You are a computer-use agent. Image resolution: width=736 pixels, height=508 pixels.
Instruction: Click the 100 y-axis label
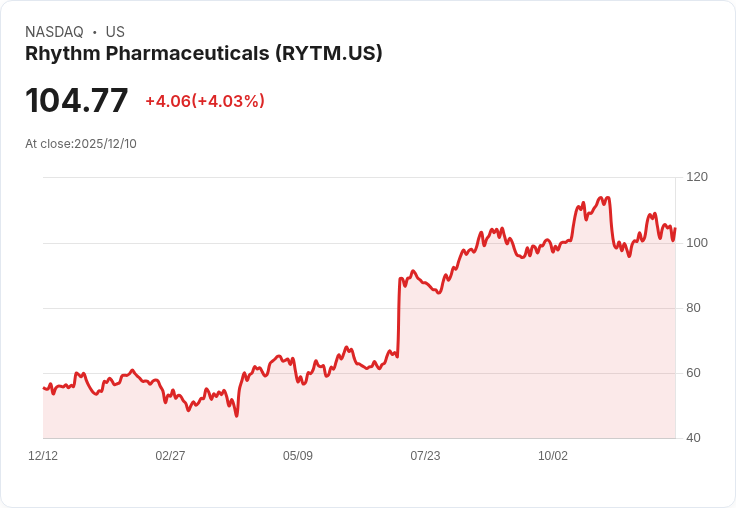point(697,243)
